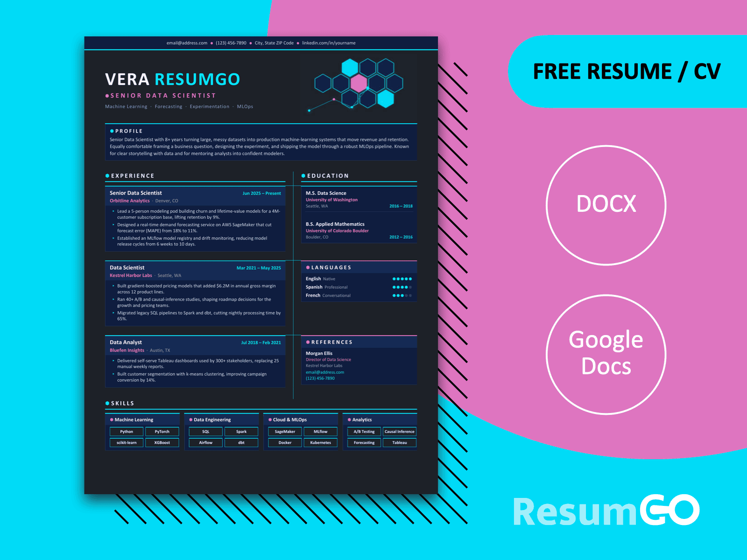
Task: Click the EXPERIENCE section heading
Action: pyautogui.click(x=133, y=176)
